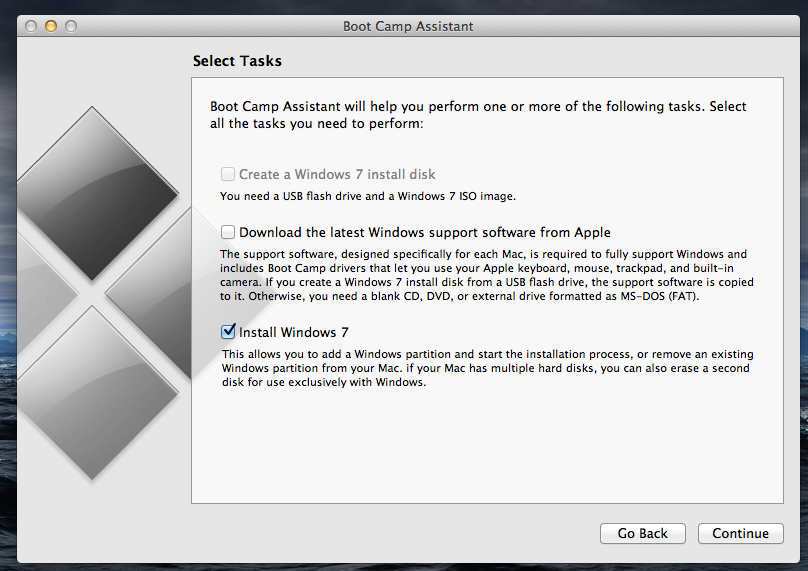808x571 pixels.
Task: Return using the Go Back button
Action: click(643, 533)
